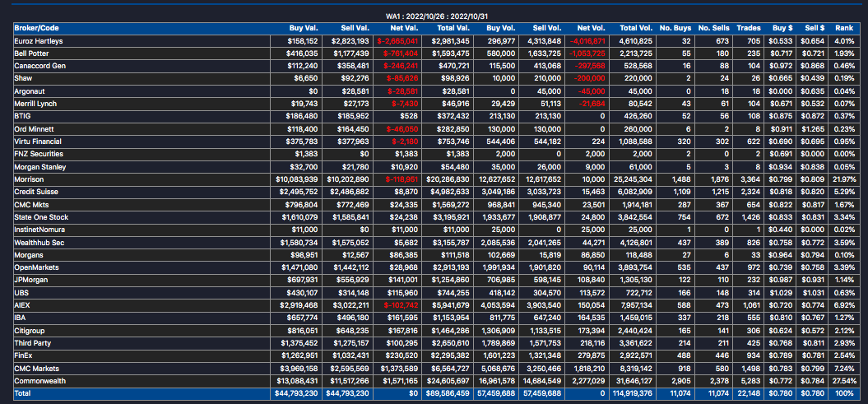Viewport: 868px width, 404px height.
Task: Click CMC Markets net value $1,373,589
Action: coord(401,368)
